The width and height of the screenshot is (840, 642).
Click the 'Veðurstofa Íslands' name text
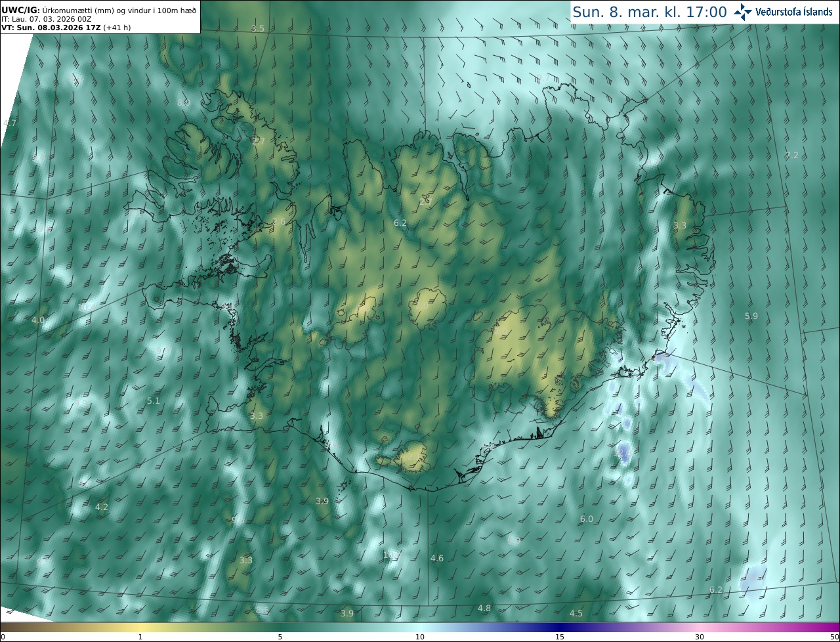(794, 12)
